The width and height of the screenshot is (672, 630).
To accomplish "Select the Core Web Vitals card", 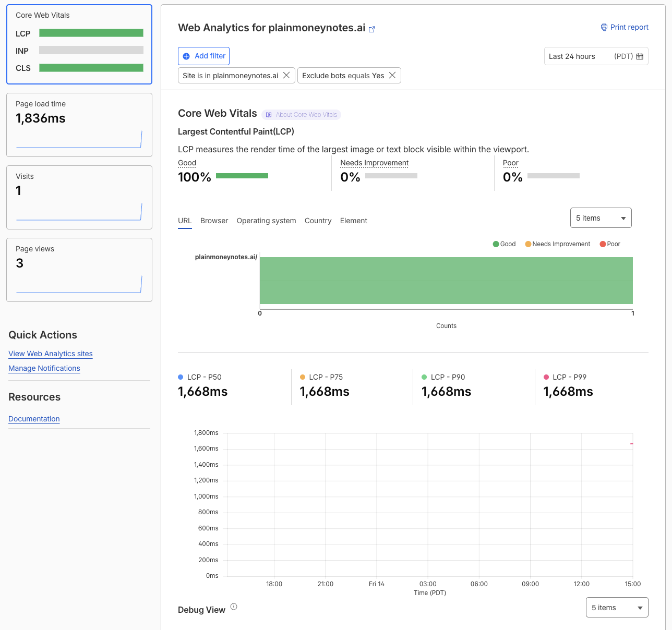I will tap(79, 44).
